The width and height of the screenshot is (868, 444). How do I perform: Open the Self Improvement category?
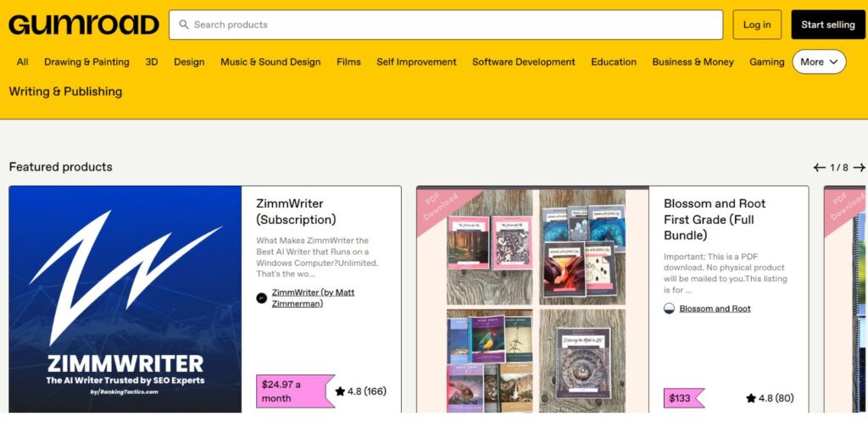click(x=417, y=62)
